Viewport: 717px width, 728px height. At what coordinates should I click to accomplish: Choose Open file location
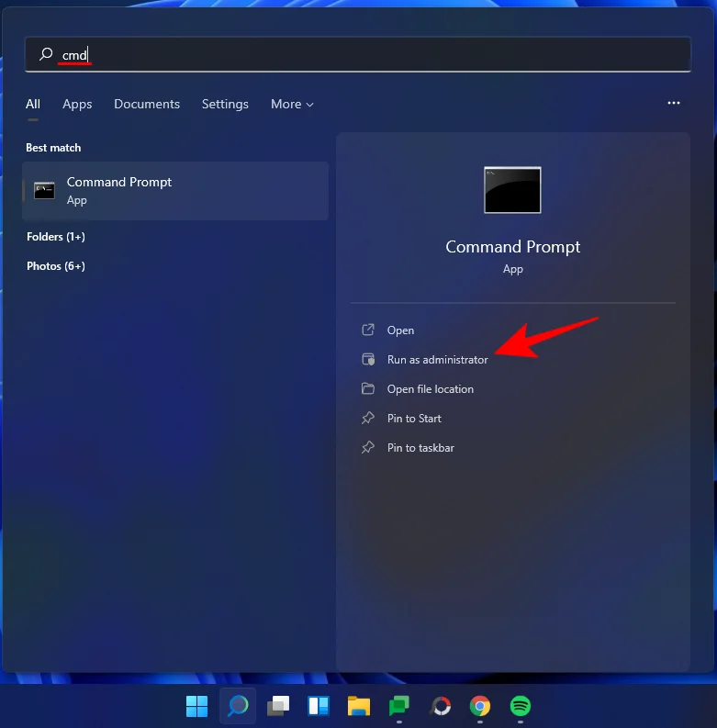point(430,389)
